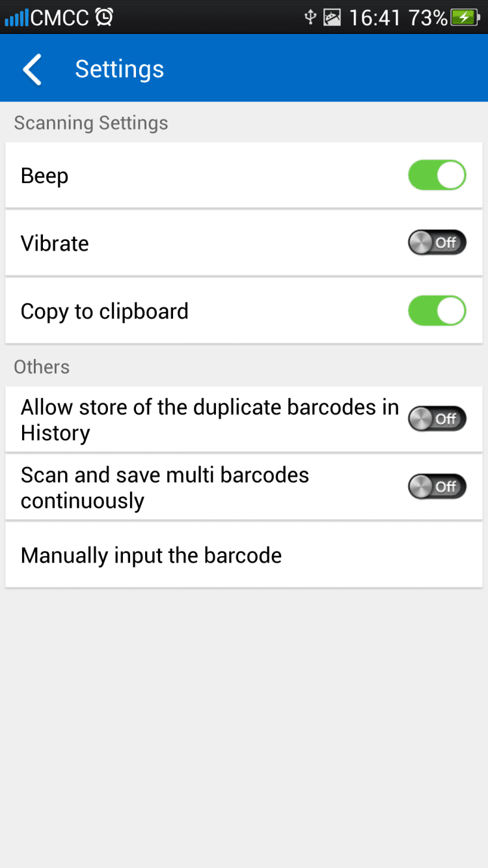Tap the Scanning Settings section header
The width and height of the screenshot is (488, 868).
91,123
